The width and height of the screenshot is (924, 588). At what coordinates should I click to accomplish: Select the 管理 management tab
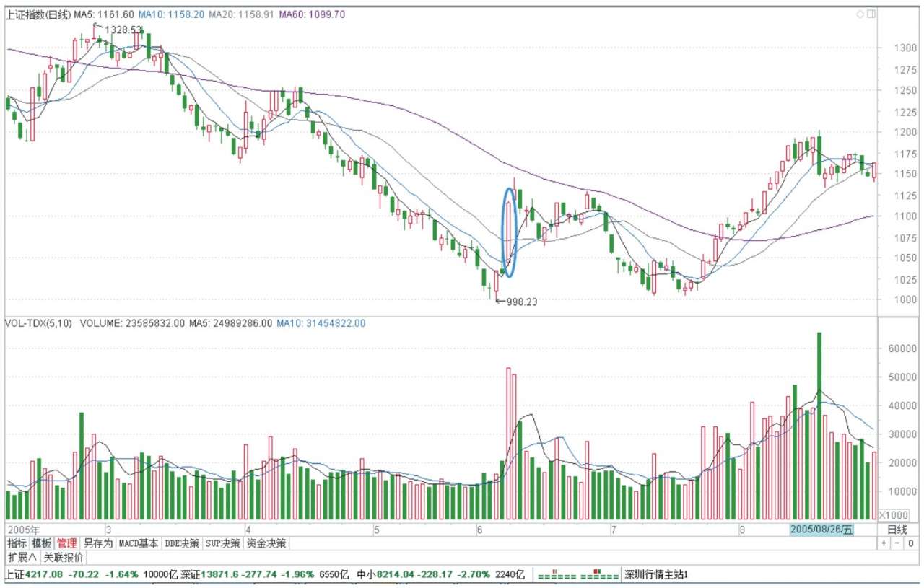point(66,543)
